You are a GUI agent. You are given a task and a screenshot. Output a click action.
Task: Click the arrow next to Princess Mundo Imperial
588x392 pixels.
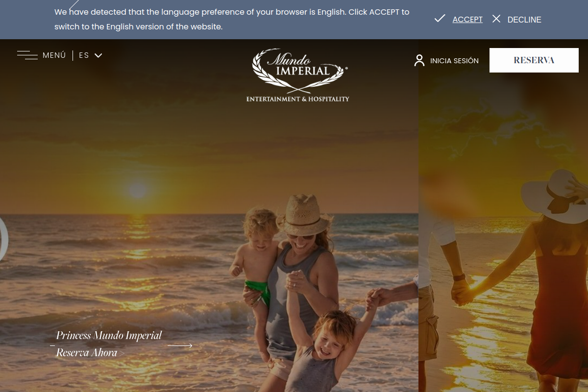click(180, 345)
